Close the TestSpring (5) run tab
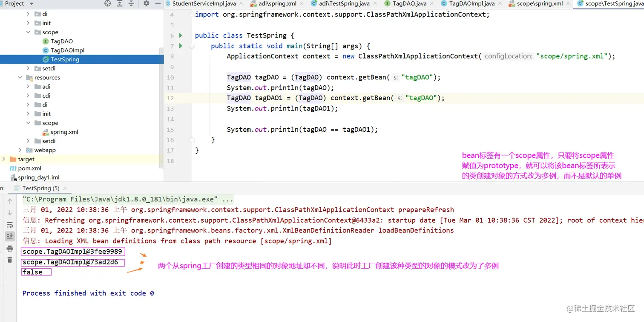 click(x=64, y=188)
